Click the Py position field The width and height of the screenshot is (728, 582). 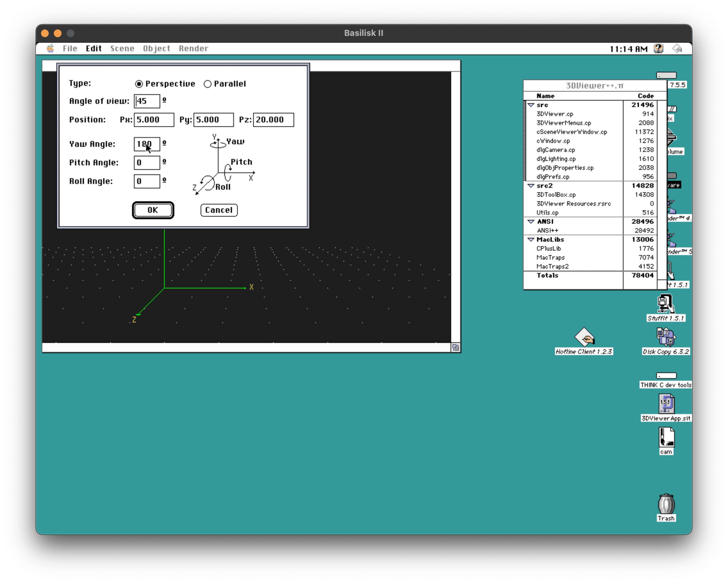(x=213, y=120)
